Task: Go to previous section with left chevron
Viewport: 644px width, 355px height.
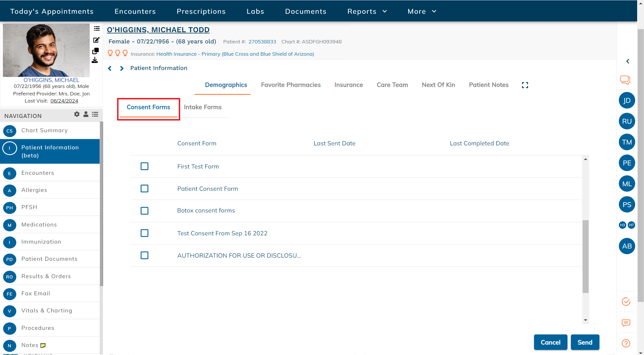Action: 110,68
